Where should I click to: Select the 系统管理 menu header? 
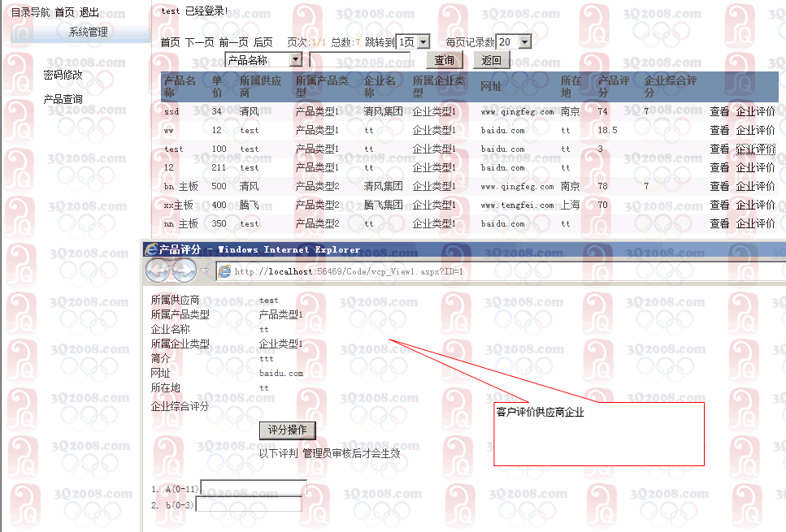tap(89, 32)
